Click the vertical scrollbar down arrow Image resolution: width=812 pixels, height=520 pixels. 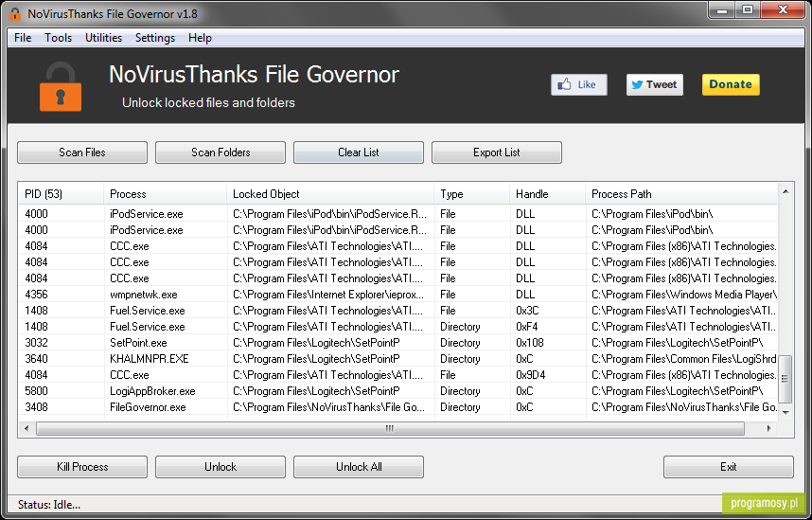[786, 412]
